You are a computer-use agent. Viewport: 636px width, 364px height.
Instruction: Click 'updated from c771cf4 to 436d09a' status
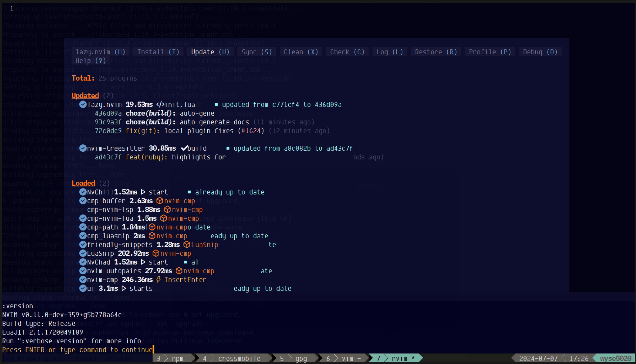coord(282,104)
